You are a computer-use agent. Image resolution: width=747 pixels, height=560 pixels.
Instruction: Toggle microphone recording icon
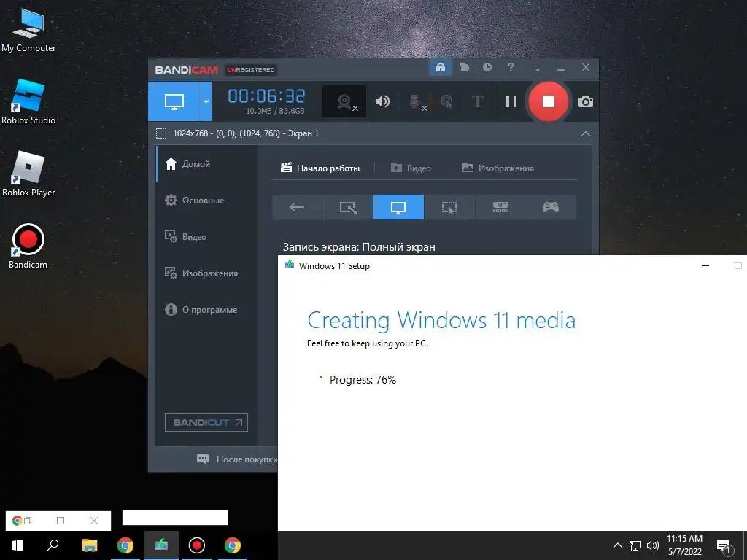coord(415,101)
